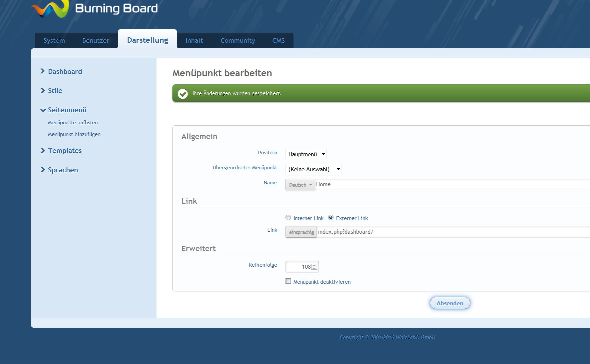Open the Übergeordneter Menüpunkt dropdown

pos(313,169)
